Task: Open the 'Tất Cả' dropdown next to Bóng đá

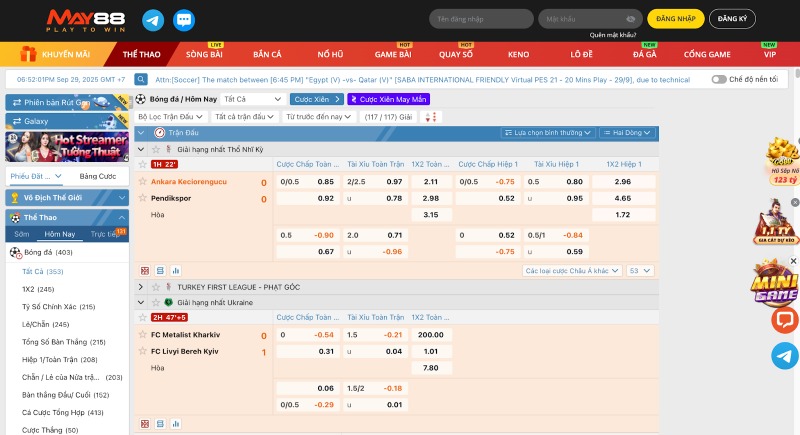Action: pyautogui.click(x=252, y=99)
